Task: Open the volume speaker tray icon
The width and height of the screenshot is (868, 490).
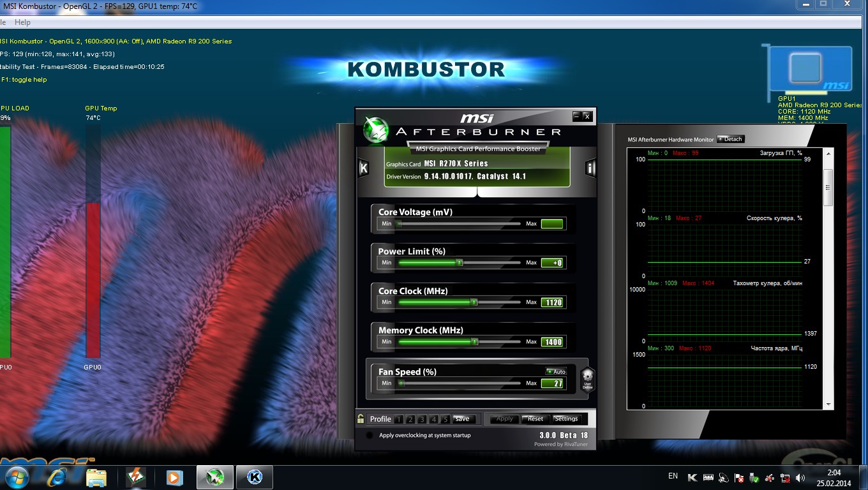Action: [x=800, y=477]
